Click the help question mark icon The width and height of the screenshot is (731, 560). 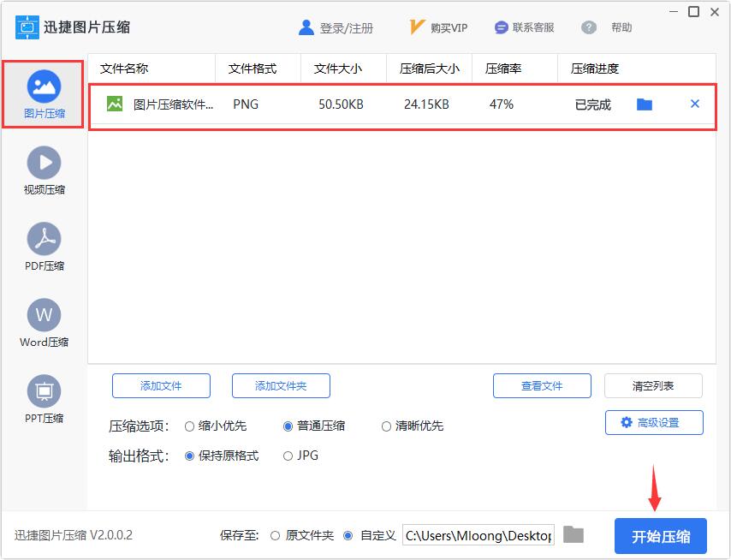pos(589,28)
